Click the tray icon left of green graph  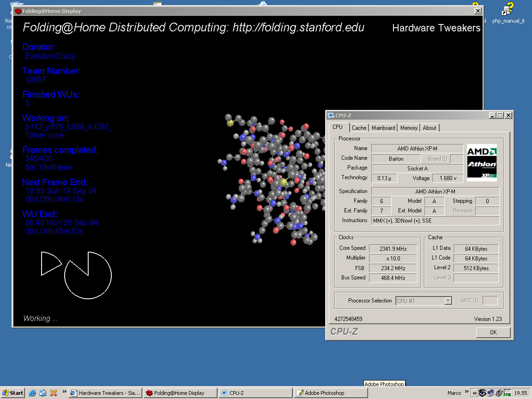click(499, 393)
